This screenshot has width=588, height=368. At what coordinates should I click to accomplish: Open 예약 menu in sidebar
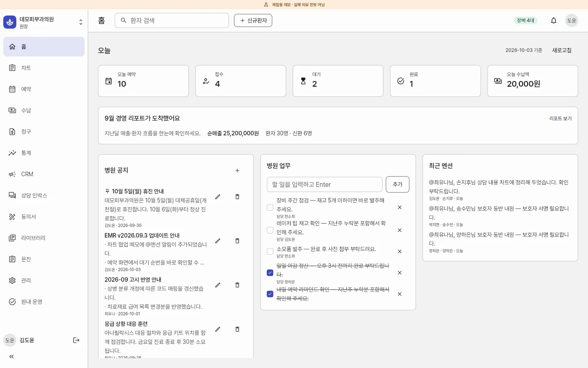(x=44, y=89)
